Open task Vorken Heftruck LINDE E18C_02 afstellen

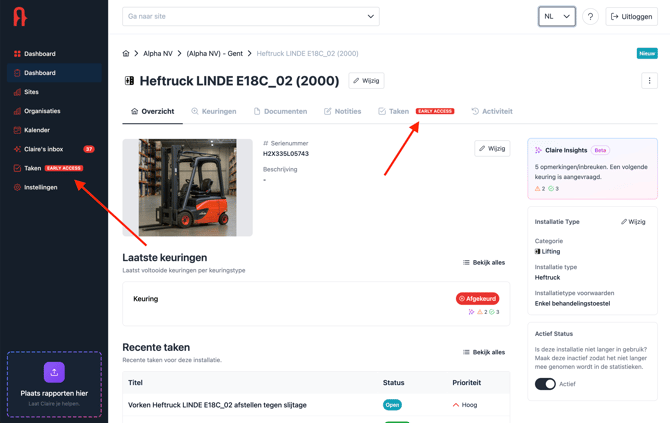tap(217, 405)
